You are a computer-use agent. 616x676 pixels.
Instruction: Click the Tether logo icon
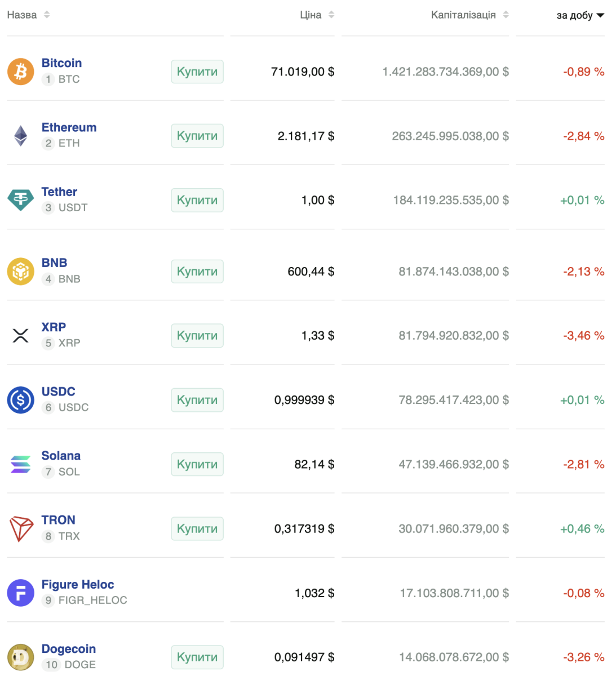click(x=21, y=200)
